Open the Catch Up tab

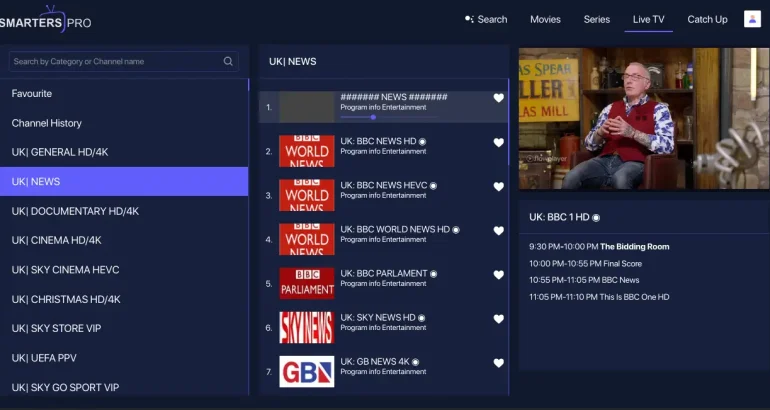(707, 19)
